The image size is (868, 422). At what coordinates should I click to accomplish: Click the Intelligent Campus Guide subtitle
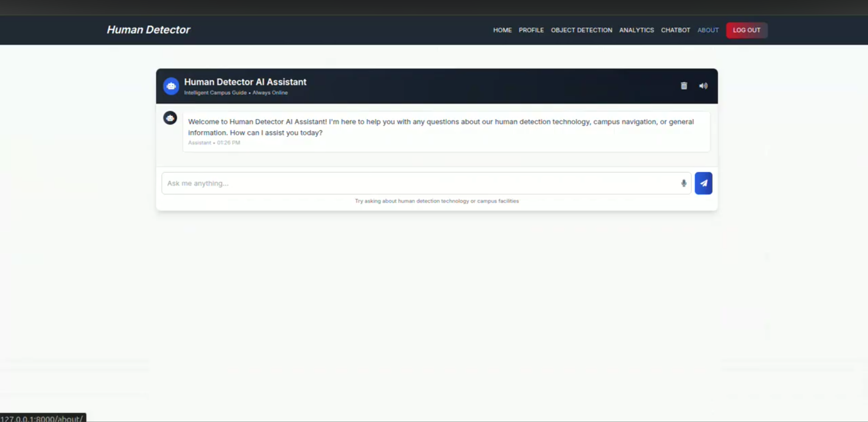[236, 93]
